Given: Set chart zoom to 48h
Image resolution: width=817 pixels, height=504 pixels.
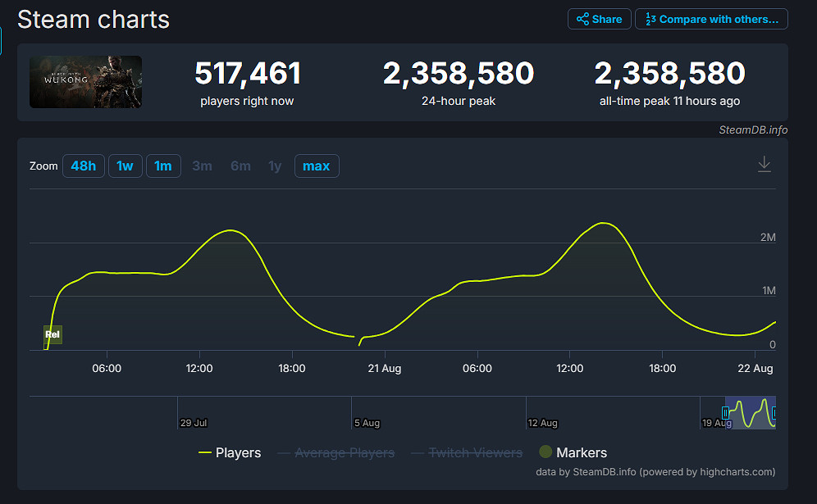Looking at the screenshot, I should (83, 166).
